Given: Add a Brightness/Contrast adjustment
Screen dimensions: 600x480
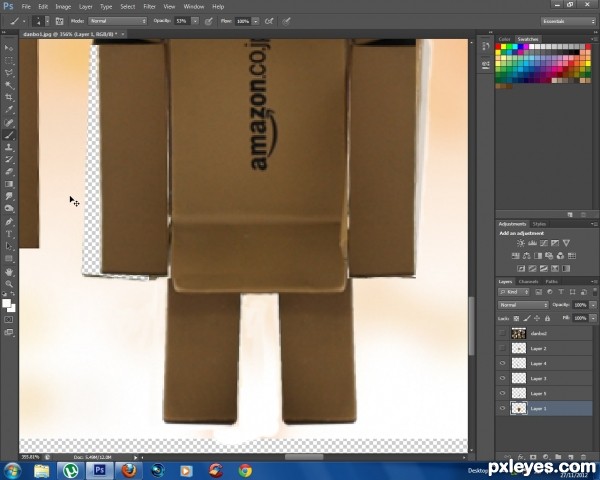Looking at the screenshot, I should tap(521, 243).
